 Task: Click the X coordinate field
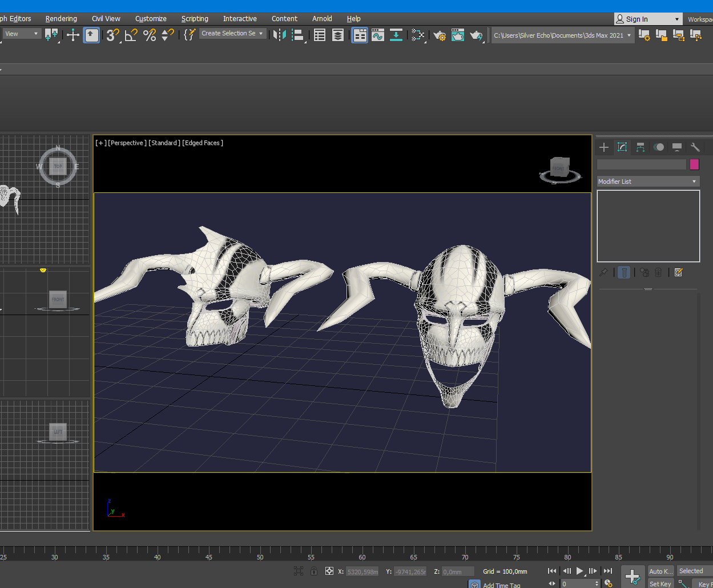pyautogui.click(x=362, y=571)
